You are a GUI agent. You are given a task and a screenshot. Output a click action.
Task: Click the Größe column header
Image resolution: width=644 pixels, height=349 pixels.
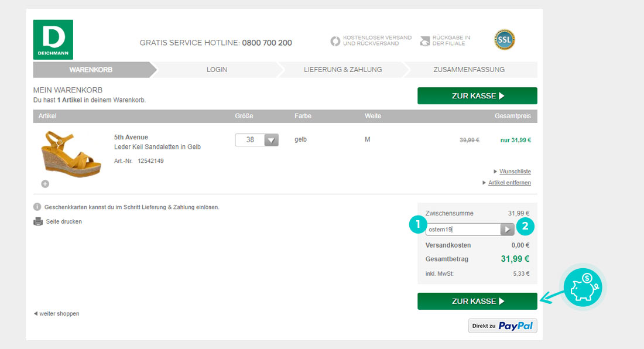tap(244, 116)
